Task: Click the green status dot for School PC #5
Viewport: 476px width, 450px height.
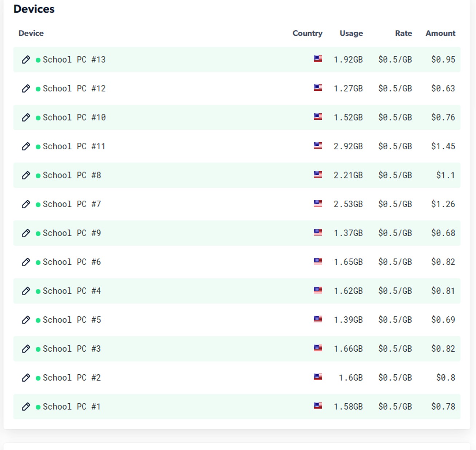Action: (x=38, y=320)
